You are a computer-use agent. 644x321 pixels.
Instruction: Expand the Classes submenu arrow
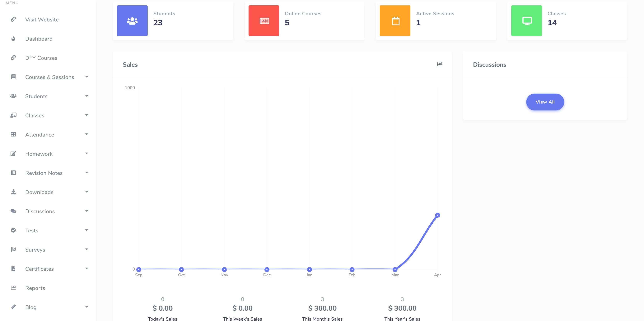tap(86, 115)
